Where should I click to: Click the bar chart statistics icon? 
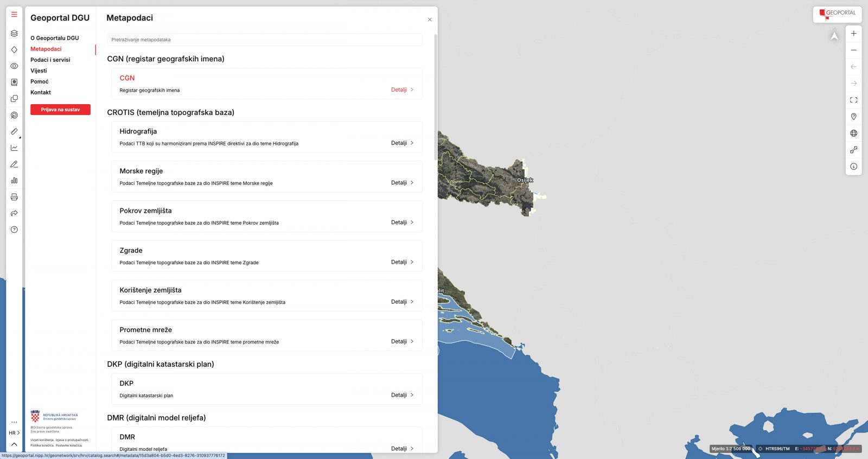14,181
